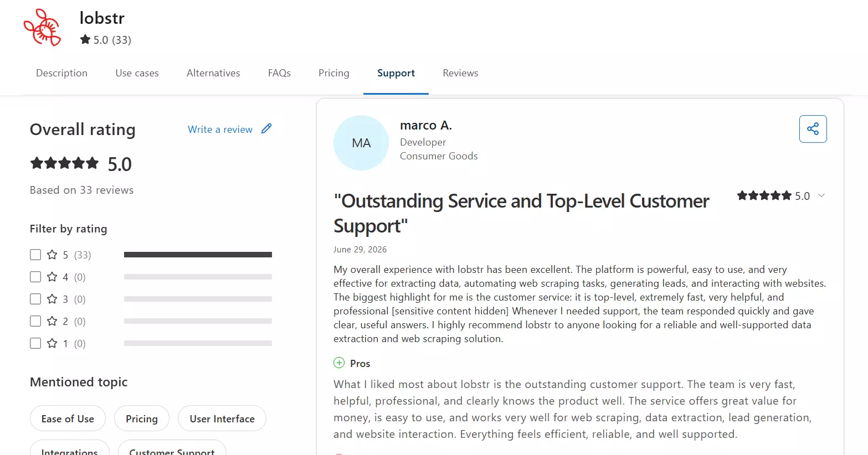This screenshot has height=455, width=868.
Task: Select the User Interface topic chip
Action: pyautogui.click(x=222, y=418)
